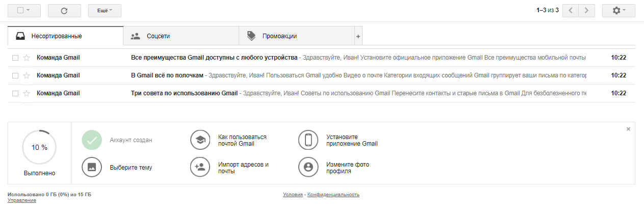Click the 10:22 time of first email

pyautogui.click(x=619, y=58)
